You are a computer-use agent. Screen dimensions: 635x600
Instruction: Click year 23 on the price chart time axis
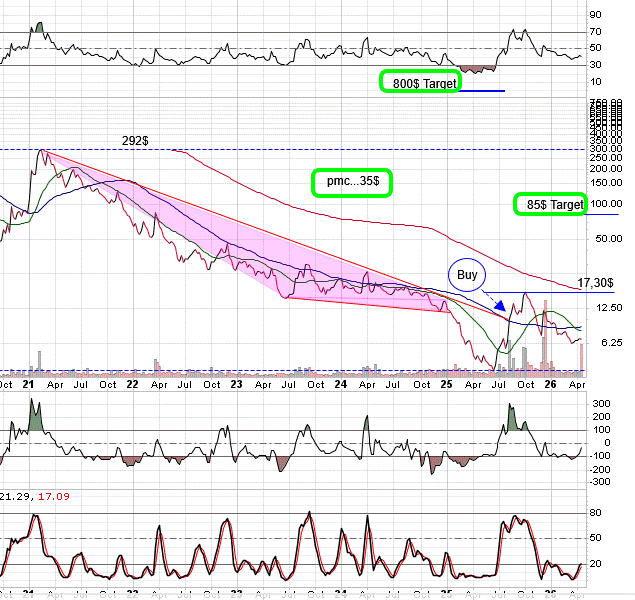236,384
